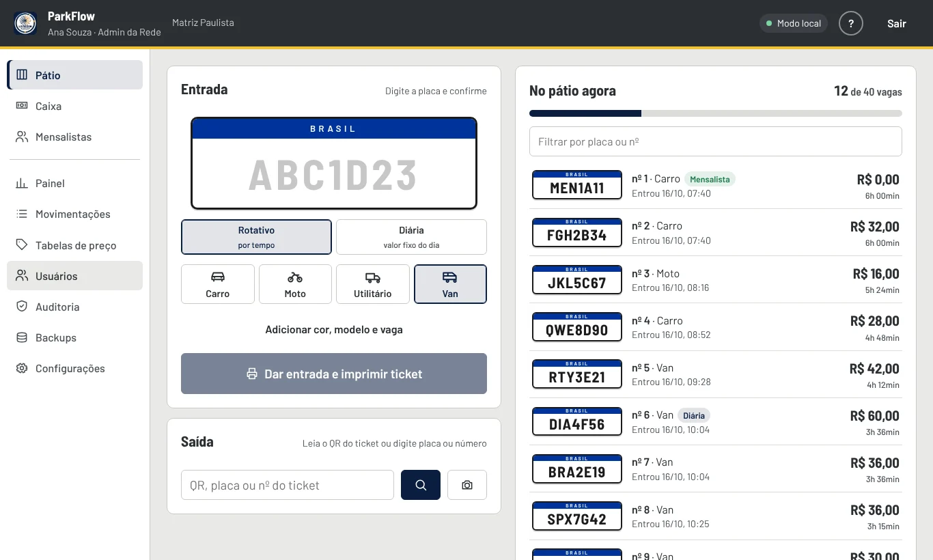
Task: Click the Auditoria shield icon
Action: 22,307
